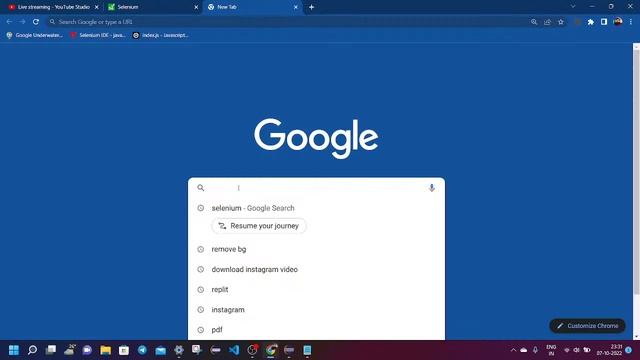
Task: Toggle the Chrome side panel
Action: click(604, 22)
